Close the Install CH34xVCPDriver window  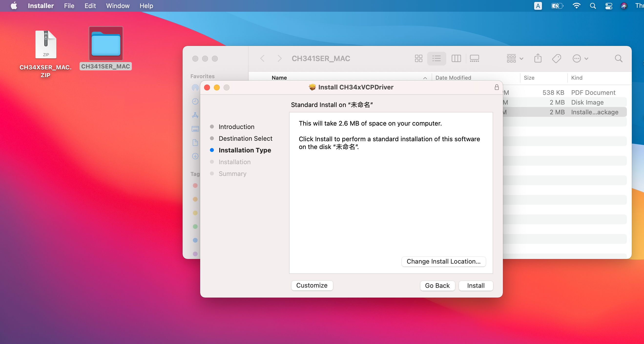click(207, 87)
